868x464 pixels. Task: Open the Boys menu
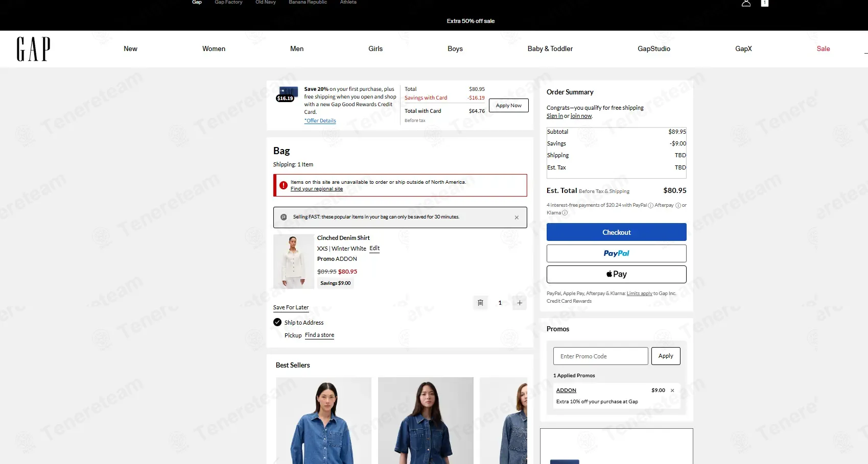(x=455, y=49)
